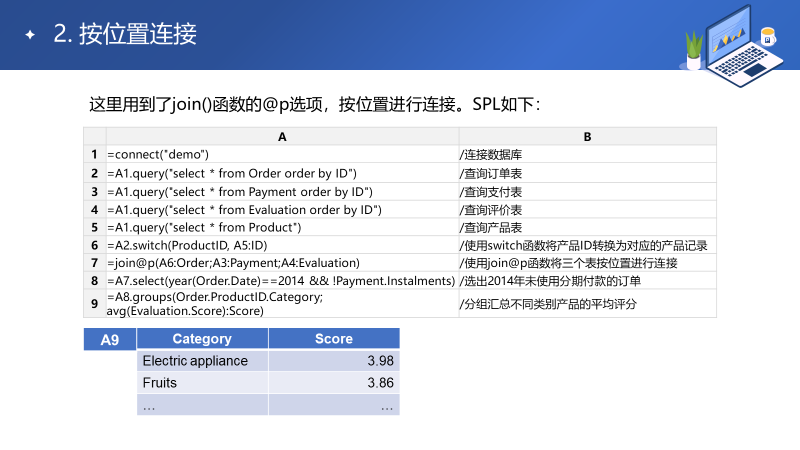Click comment about 2014 non-instalment orders

pyautogui.click(x=550, y=281)
